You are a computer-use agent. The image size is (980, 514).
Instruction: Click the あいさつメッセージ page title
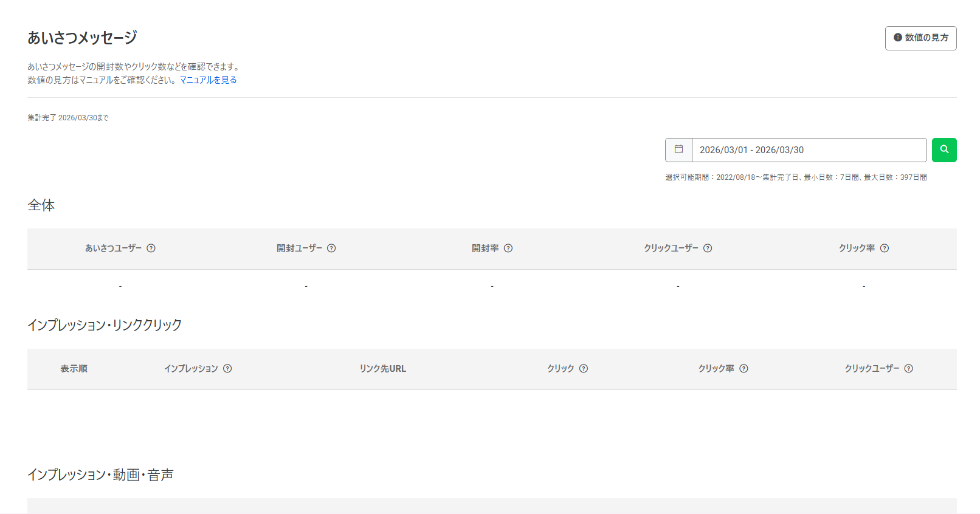tap(82, 38)
